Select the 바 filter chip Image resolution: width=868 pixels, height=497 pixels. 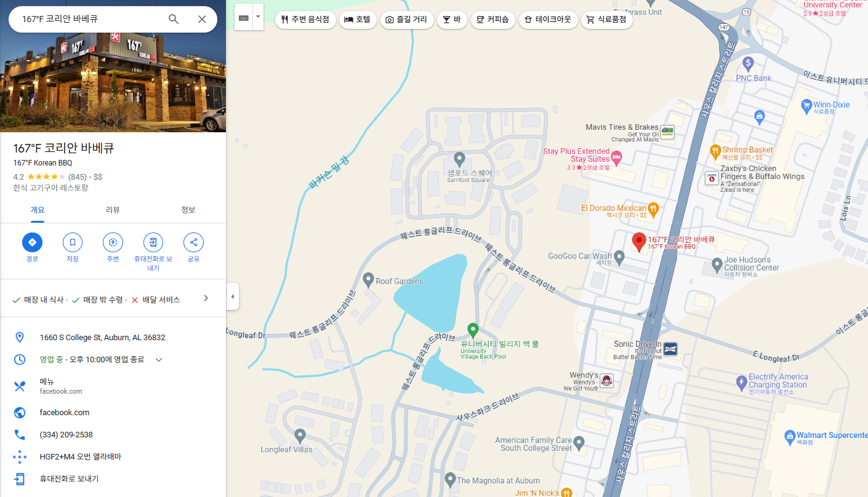[x=452, y=20]
